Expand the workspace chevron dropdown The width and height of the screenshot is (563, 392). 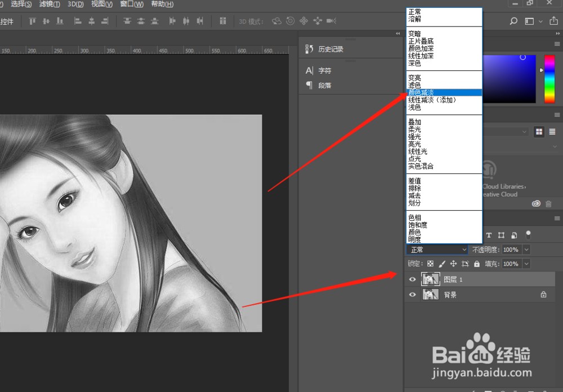coord(540,21)
